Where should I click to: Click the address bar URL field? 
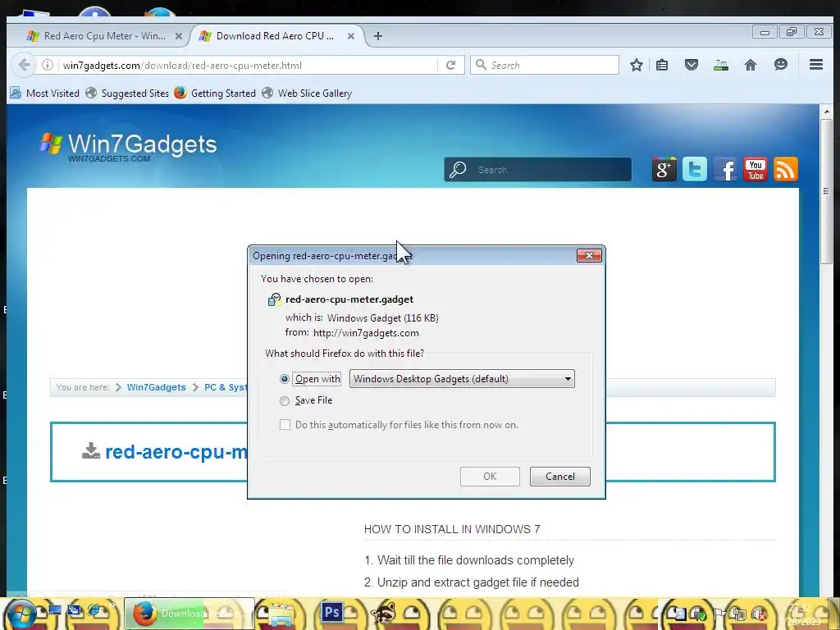click(246, 65)
